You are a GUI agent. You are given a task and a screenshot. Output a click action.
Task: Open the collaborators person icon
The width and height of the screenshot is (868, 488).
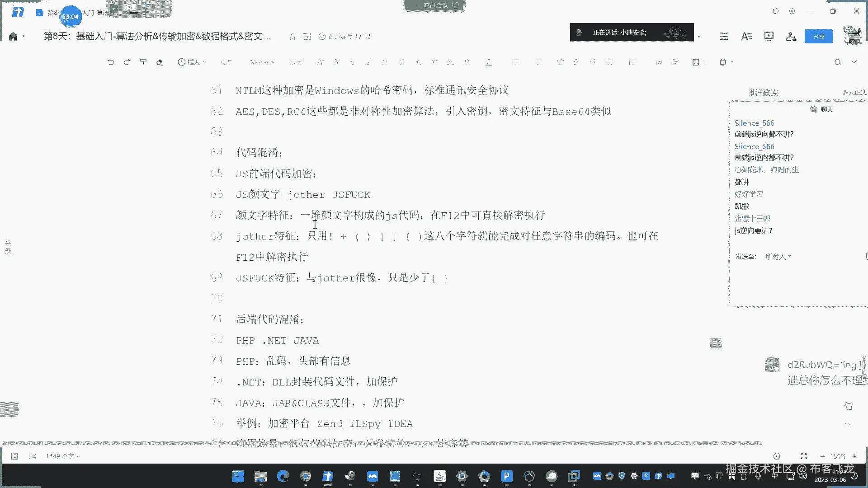[x=791, y=37]
